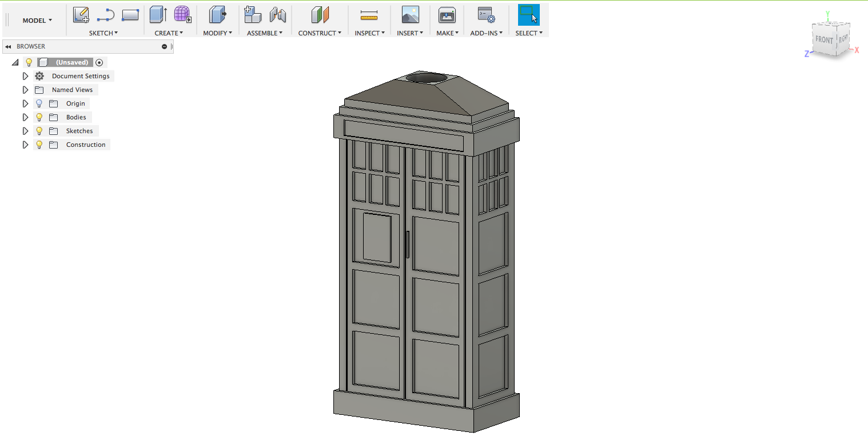Click the New Component icon

pos(252,15)
